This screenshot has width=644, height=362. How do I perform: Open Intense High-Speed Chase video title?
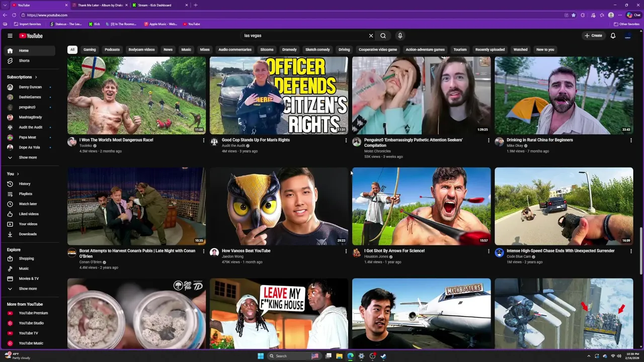560,251
